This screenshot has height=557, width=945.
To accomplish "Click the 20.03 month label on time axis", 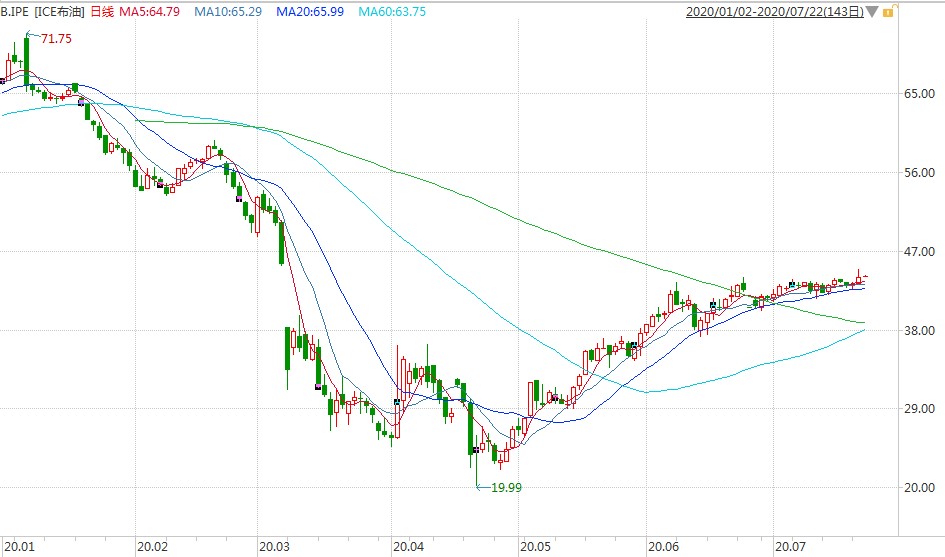I will pos(274,547).
